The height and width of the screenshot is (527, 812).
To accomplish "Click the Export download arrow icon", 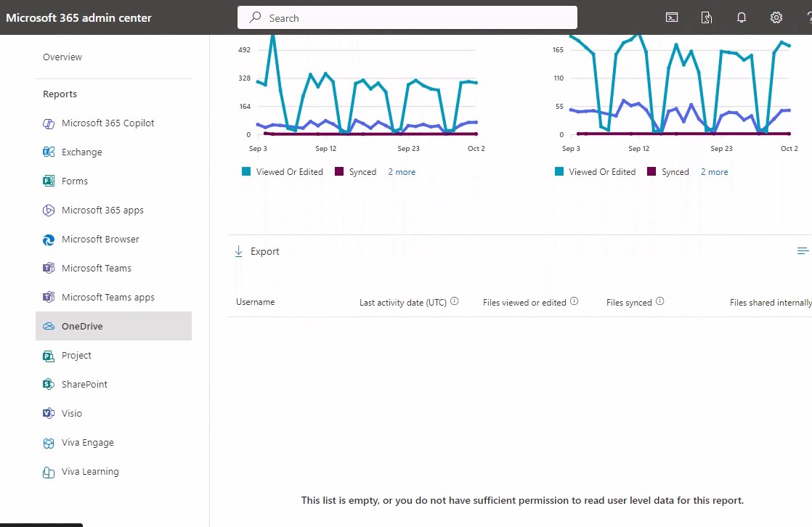I will tap(239, 252).
